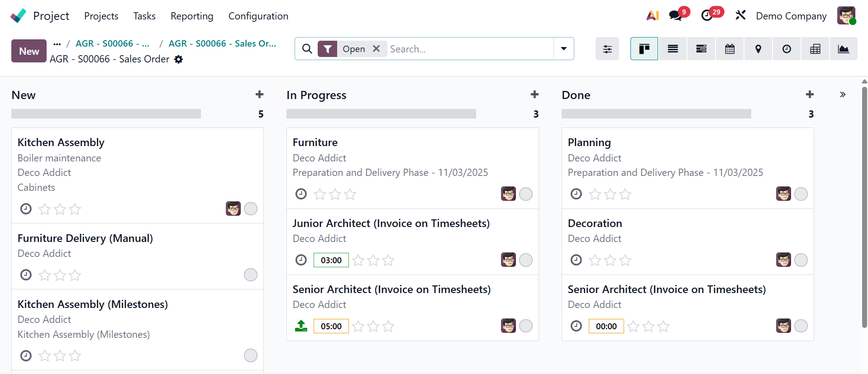The height and width of the screenshot is (374, 868).
Task: Expand search options dropdown arrow
Action: coord(563,49)
